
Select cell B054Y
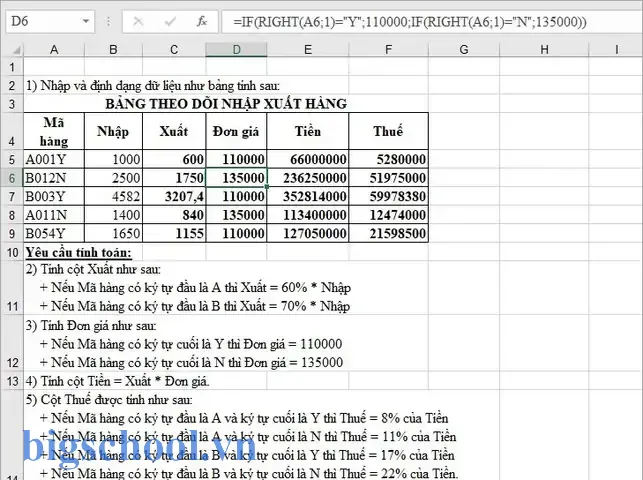click(54, 233)
